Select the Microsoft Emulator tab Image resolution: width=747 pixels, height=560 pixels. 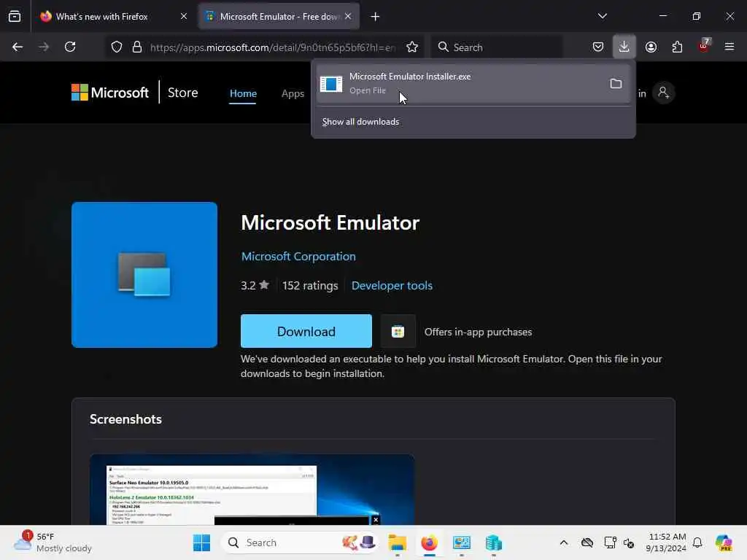(x=279, y=16)
